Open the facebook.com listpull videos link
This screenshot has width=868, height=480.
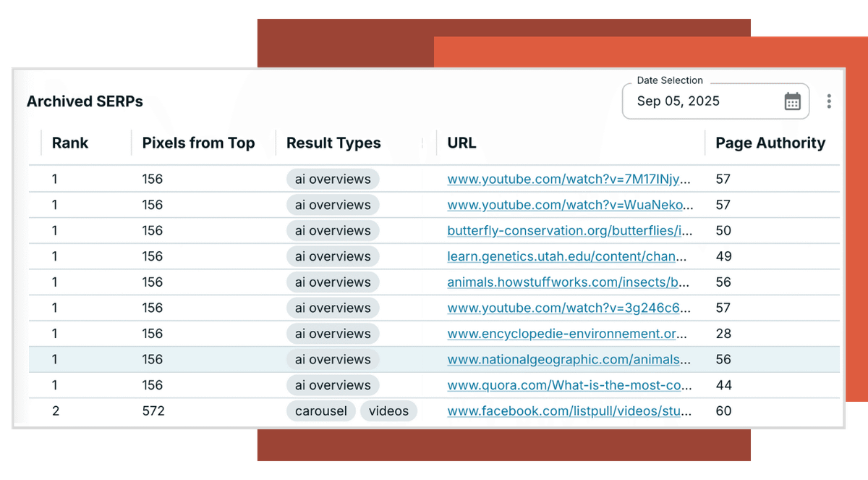569,411
